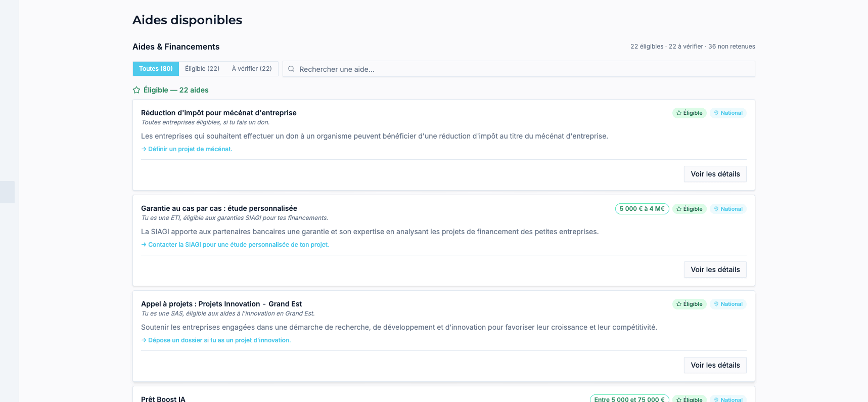This screenshot has width=868, height=402.
Task: Open the Prêt Boost IA card title
Action: click(x=163, y=399)
